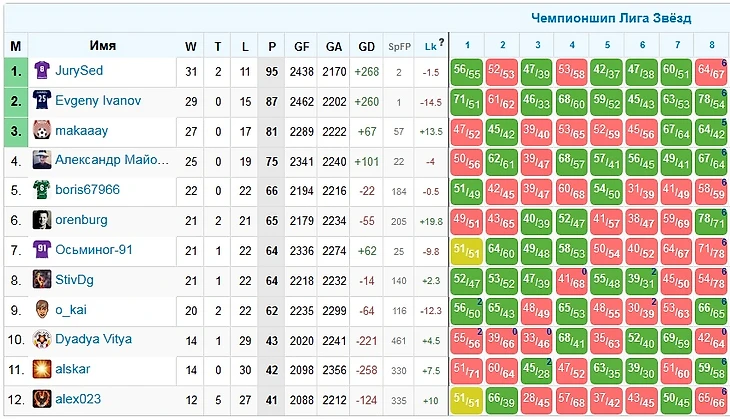The height and width of the screenshot is (419, 730).
Task: Select the round 5 column header
Action: click(606, 45)
